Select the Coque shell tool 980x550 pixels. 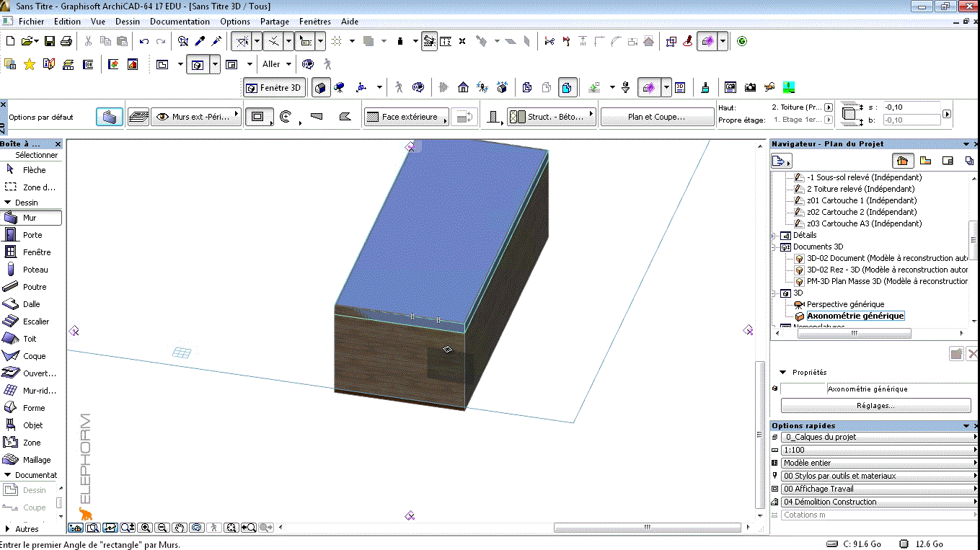(x=31, y=356)
